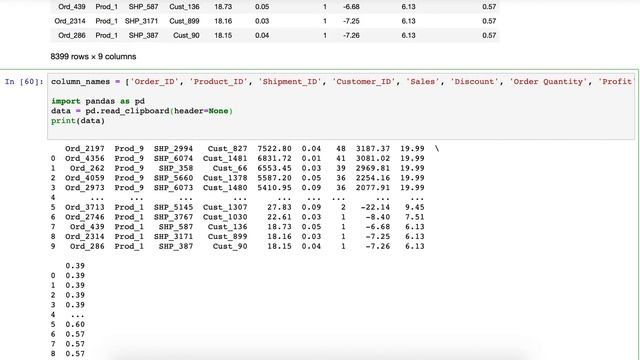Click the 'Order Quantity' string in code

coord(548,82)
